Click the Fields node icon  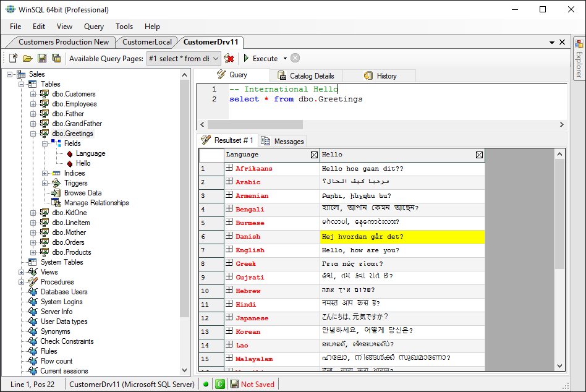[x=56, y=143]
